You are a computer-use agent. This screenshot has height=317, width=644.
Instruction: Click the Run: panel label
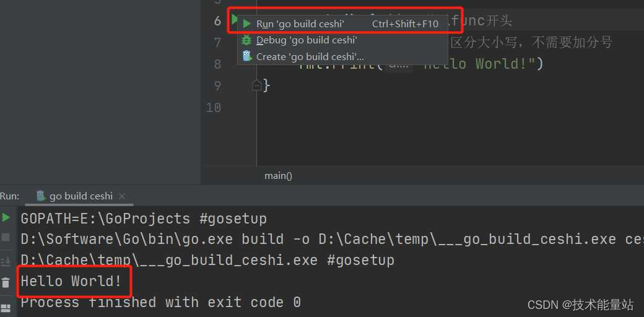[x=9, y=196]
